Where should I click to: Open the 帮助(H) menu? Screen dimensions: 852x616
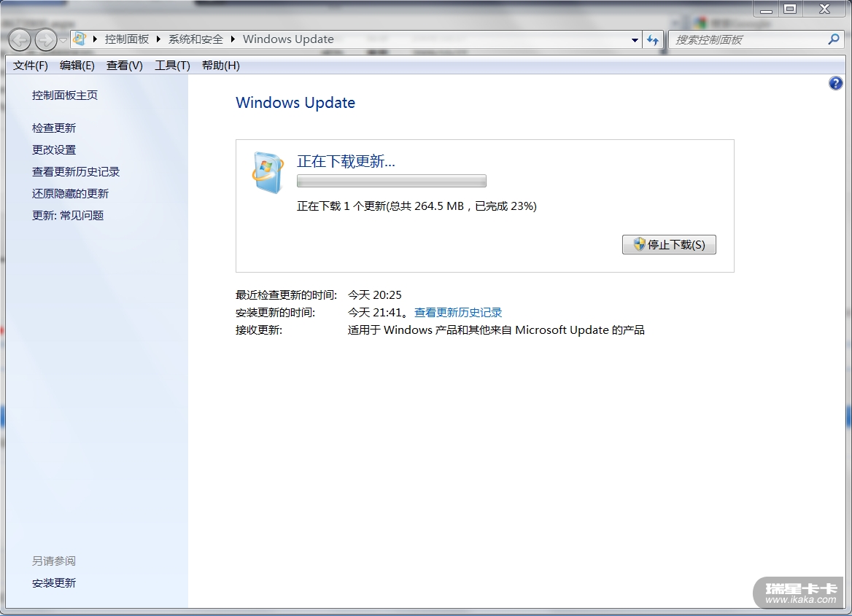pos(220,65)
